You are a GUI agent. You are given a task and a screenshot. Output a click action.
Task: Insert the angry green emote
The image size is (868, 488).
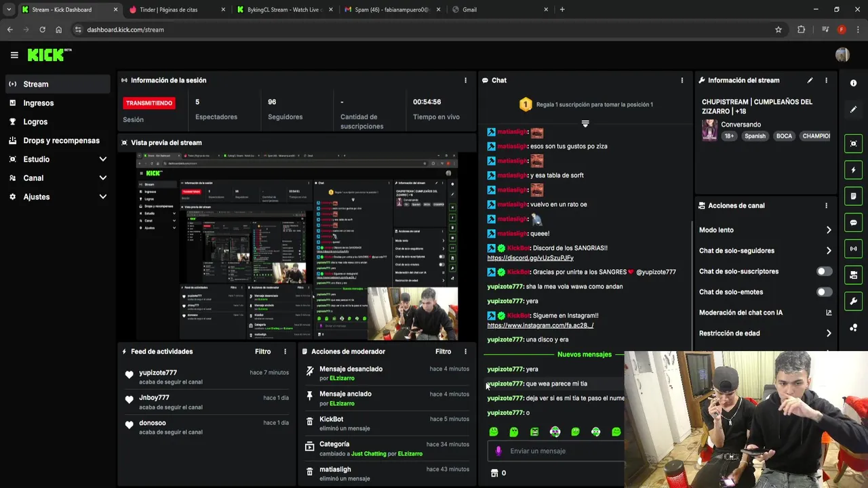point(534,432)
